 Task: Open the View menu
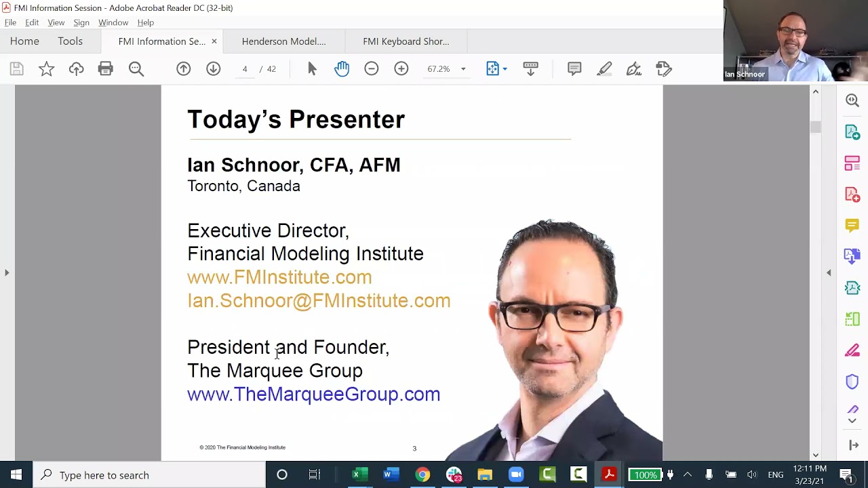(56, 22)
